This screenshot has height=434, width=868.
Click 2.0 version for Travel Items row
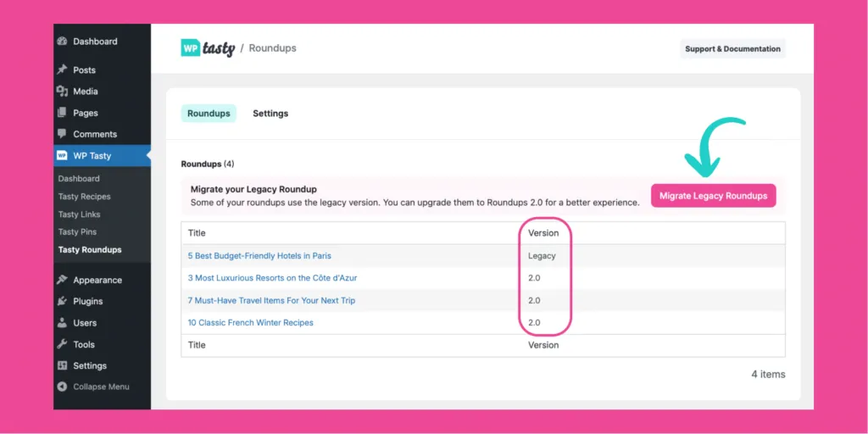click(534, 301)
